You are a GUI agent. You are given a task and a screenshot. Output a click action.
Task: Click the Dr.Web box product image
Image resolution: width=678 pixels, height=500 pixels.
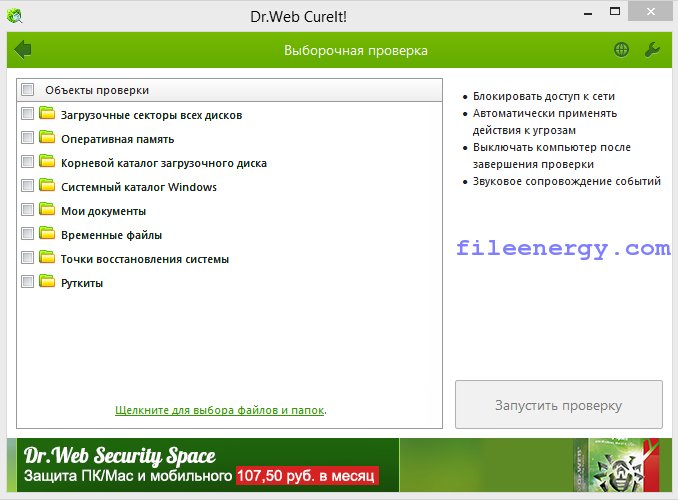[616, 465]
